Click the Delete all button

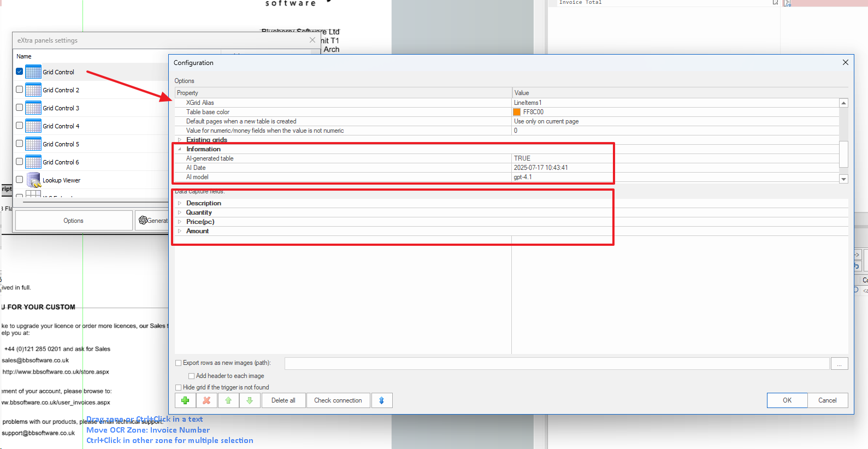click(x=283, y=400)
